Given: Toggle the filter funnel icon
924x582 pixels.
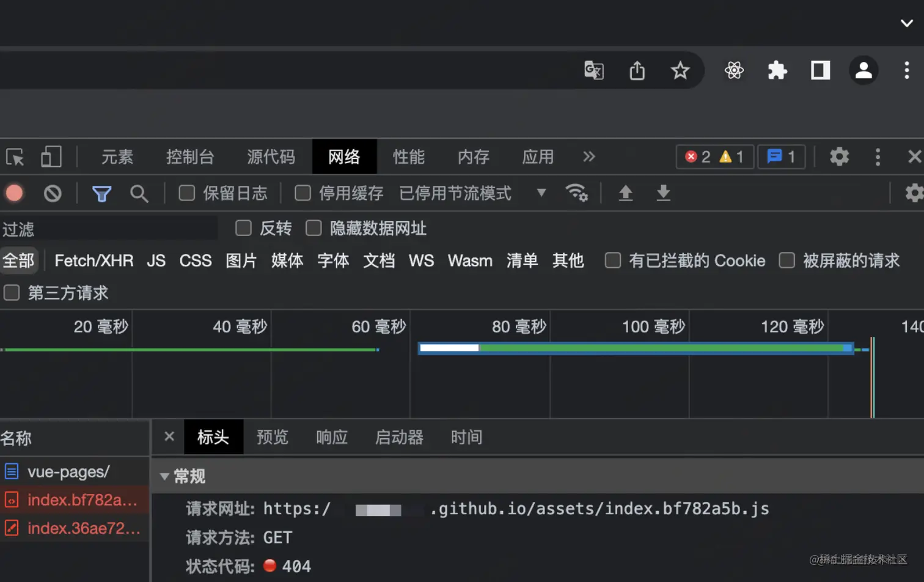Looking at the screenshot, I should tap(101, 194).
